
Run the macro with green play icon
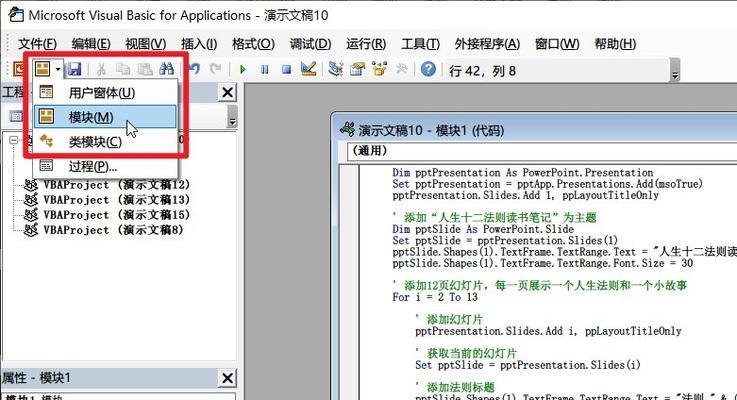tap(243, 70)
